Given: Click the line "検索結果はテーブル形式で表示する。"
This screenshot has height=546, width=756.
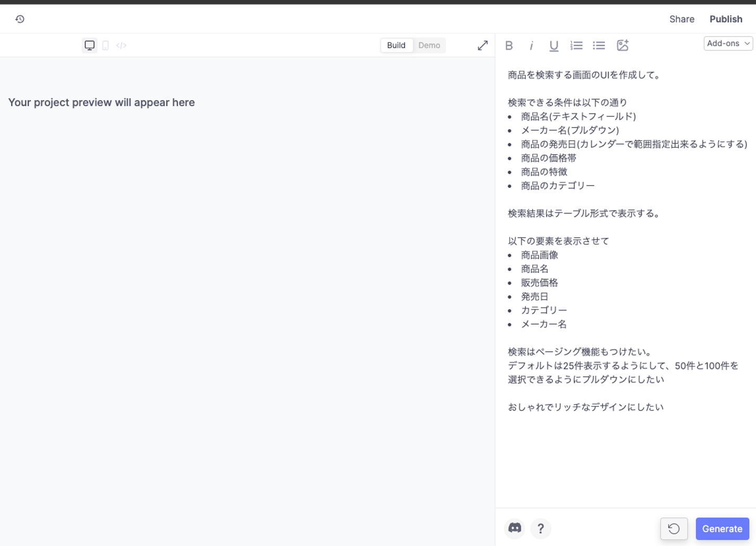Looking at the screenshot, I should click(x=585, y=213).
